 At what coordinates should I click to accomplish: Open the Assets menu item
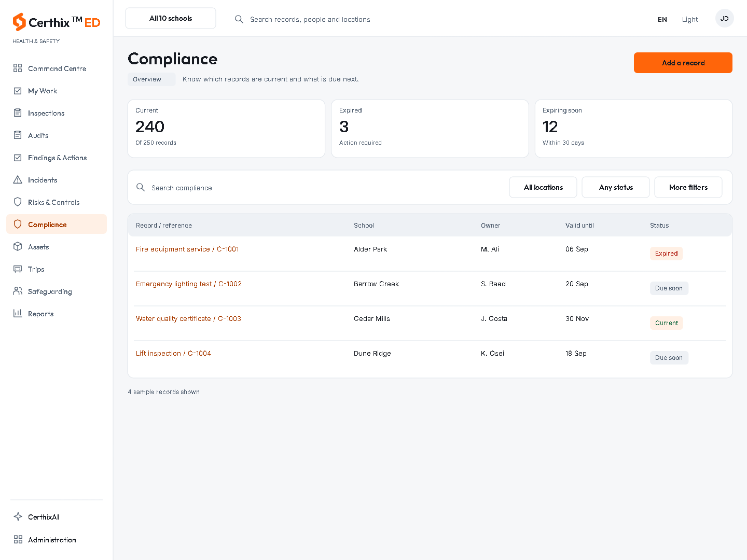coord(57,247)
